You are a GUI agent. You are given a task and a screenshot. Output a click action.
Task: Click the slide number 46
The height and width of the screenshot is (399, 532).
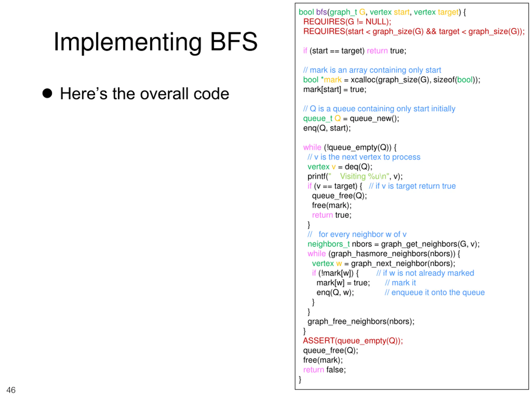(11, 390)
